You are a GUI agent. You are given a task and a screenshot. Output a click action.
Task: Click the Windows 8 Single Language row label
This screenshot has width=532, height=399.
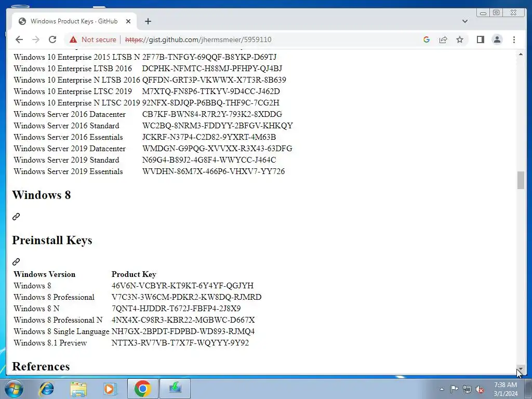[x=61, y=331]
